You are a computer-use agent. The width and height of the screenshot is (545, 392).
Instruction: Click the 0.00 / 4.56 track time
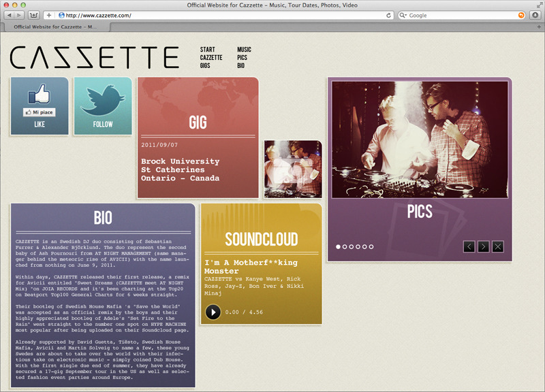[x=244, y=312]
